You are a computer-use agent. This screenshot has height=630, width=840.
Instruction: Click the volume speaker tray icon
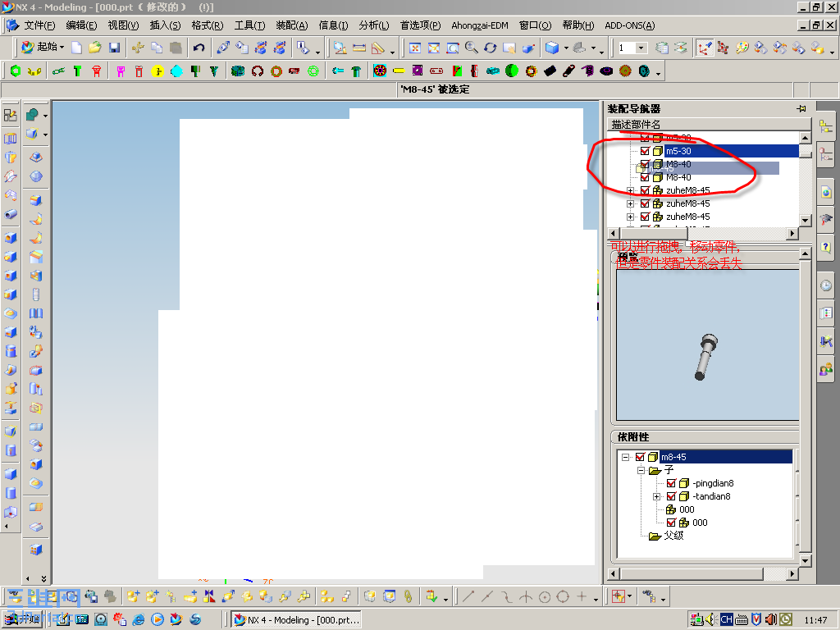pyautogui.click(x=711, y=619)
